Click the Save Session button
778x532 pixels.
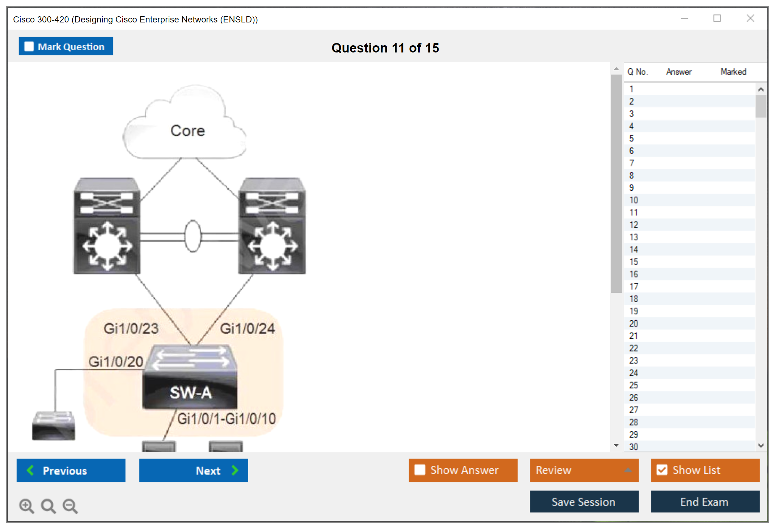click(x=584, y=502)
